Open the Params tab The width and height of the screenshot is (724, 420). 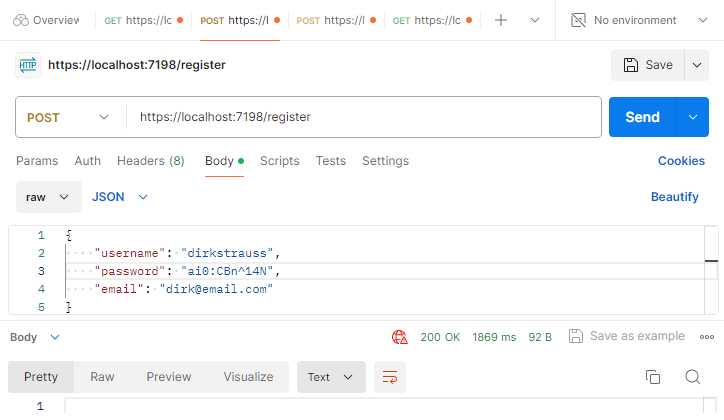[x=37, y=161]
